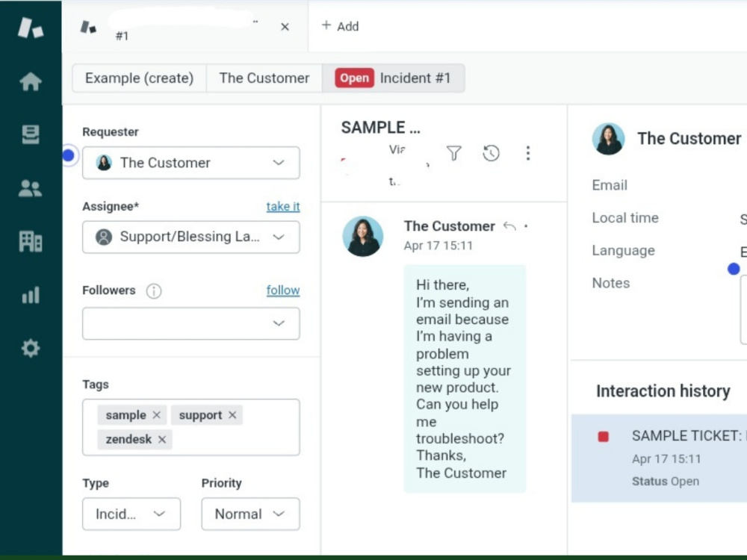Click the take it link

pyautogui.click(x=283, y=206)
